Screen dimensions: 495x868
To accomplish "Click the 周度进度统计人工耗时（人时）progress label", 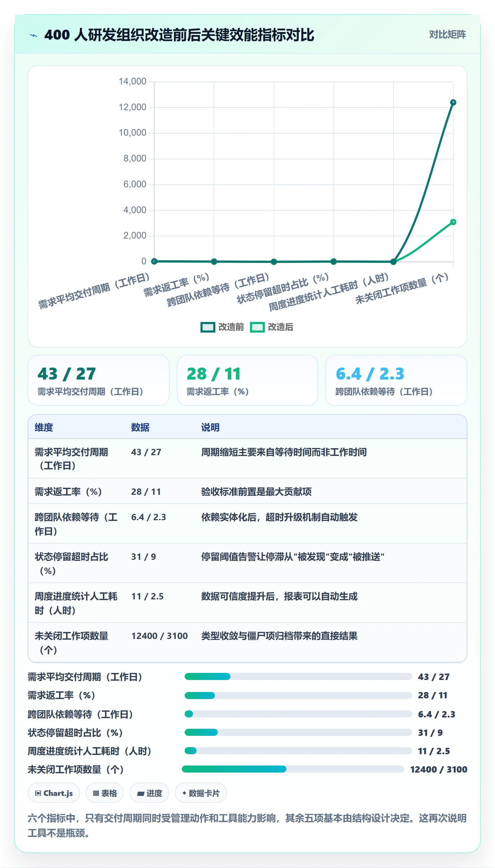I will click(x=90, y=751).
